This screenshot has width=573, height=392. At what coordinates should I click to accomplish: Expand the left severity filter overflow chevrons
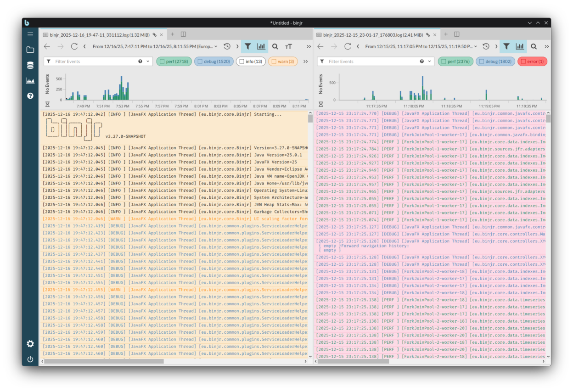pos(305,62)
